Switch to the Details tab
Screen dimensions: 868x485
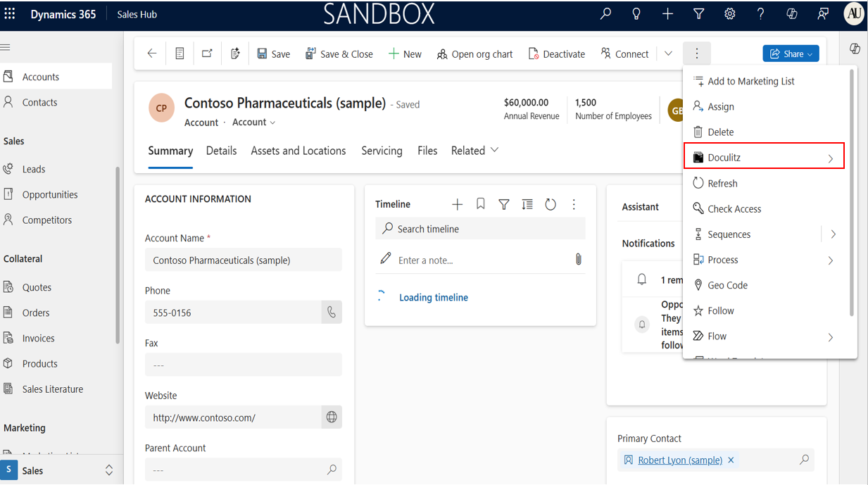[x=221, y=151]
